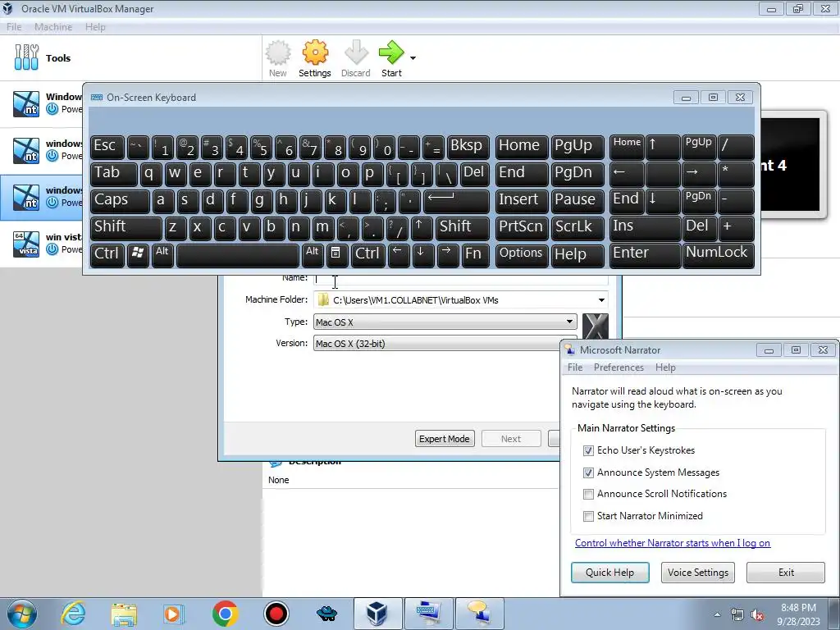Click the network tray icon
840x630 pixels.
(737, 614)
